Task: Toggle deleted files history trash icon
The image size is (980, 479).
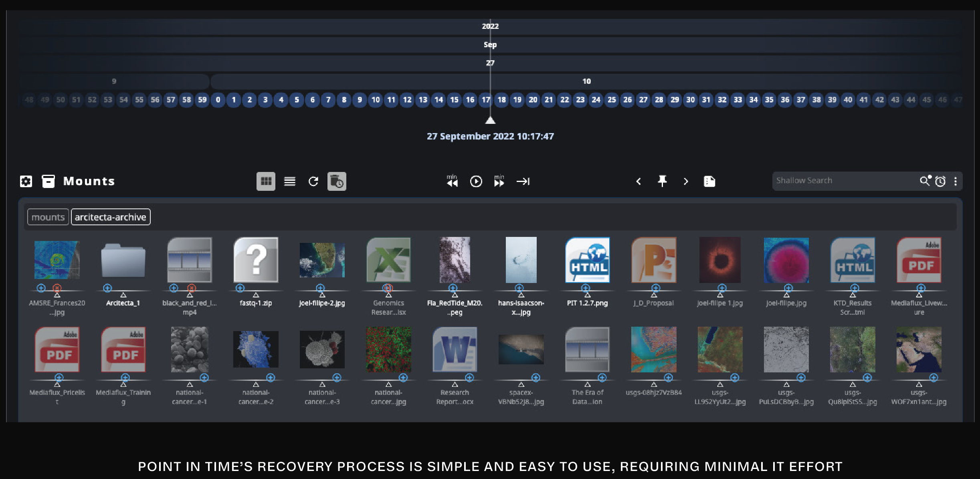Action: click(337, 182)
